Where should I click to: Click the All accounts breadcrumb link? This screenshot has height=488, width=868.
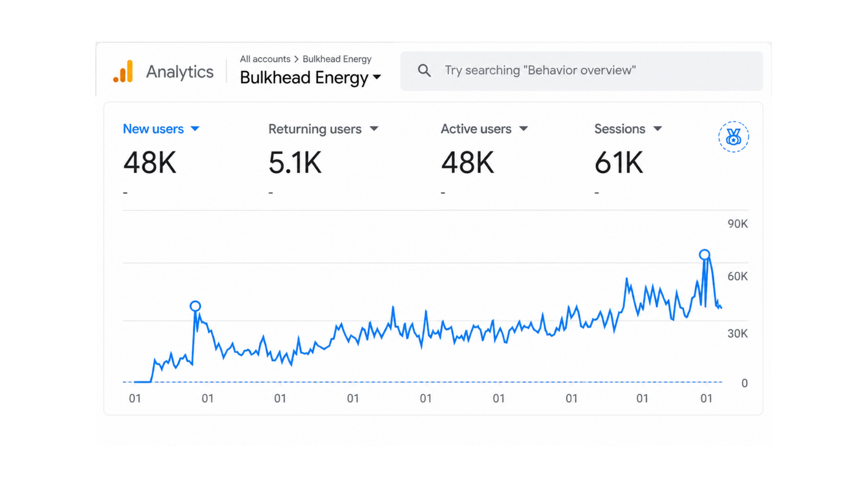[x=265, y=59]
